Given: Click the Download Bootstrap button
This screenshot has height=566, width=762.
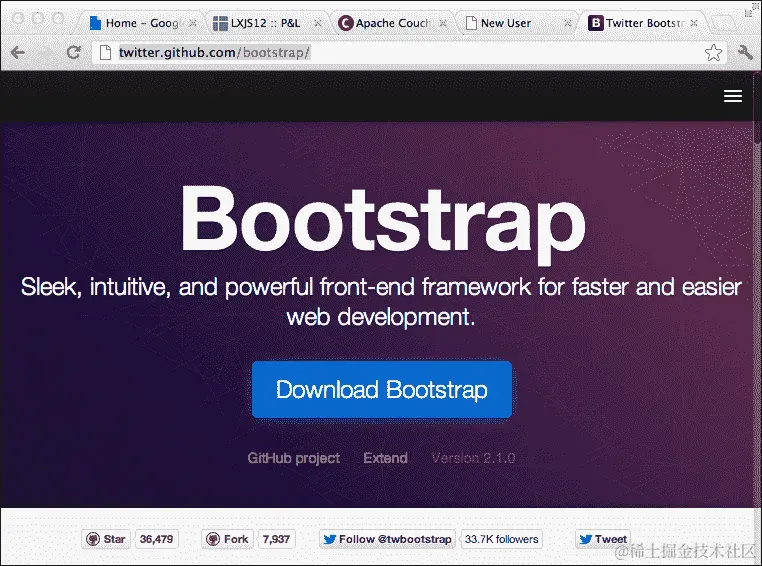Looking at the screenshot, I should click(382, 390).
